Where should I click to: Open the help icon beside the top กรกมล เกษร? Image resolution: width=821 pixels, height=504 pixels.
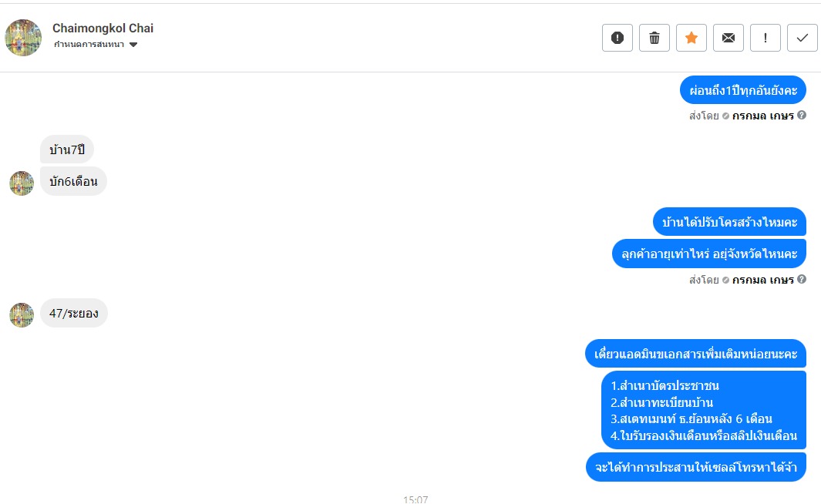(802, 115)
